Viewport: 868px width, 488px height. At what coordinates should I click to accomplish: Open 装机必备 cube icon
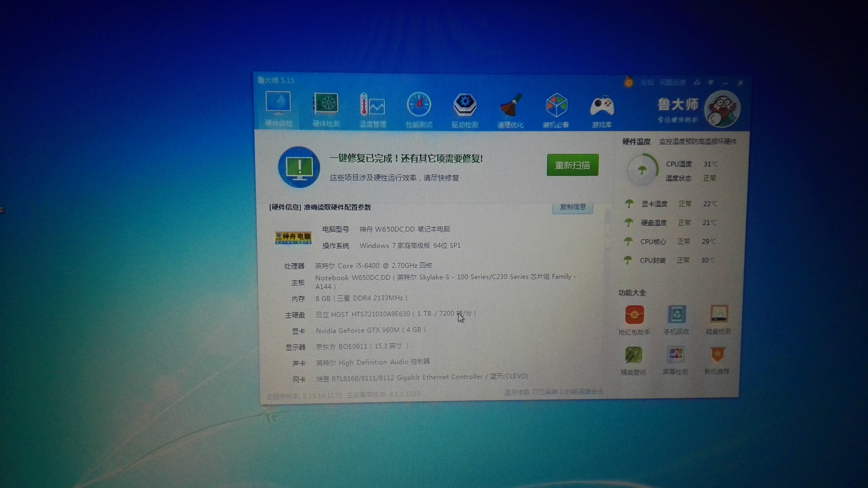coord(556,110)
